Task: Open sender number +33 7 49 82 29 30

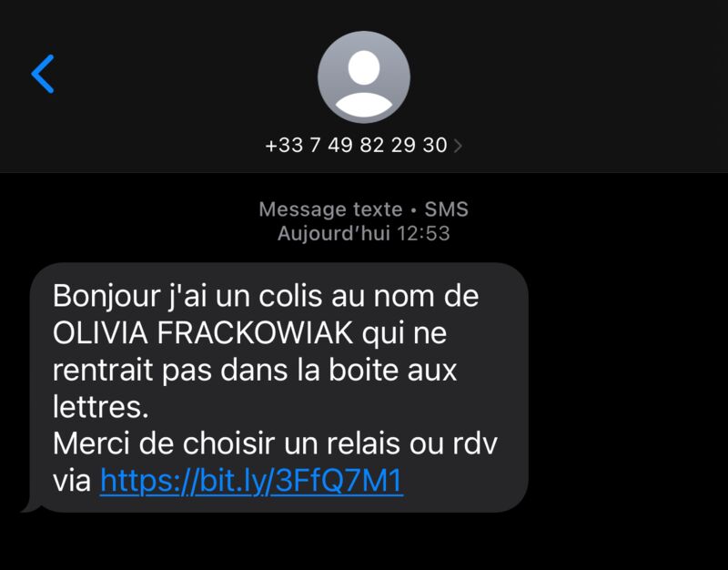Action: (x=356, y=146)
